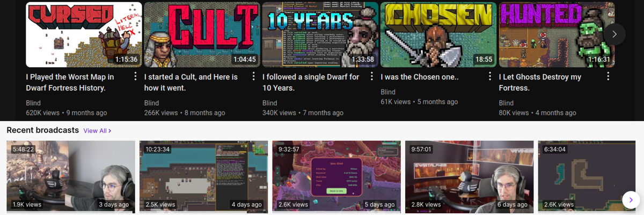Viewport: 644px width, 215px height.
Task: Expand View All recent broadcasts
Action: [97, 131]
